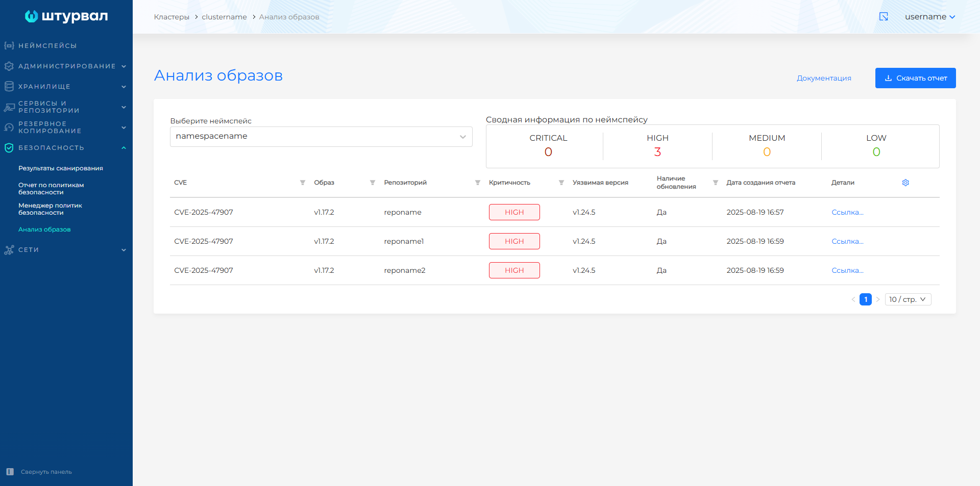980x486 pixels.
Task: Open the 10 / стр. page size dropdown
Action: pyautogui.click(x=908, y=299)
